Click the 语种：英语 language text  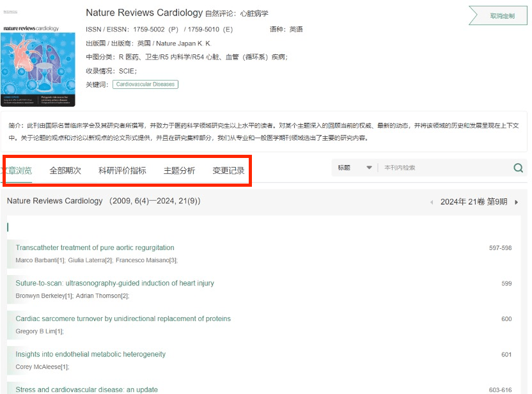coord(286,29)
